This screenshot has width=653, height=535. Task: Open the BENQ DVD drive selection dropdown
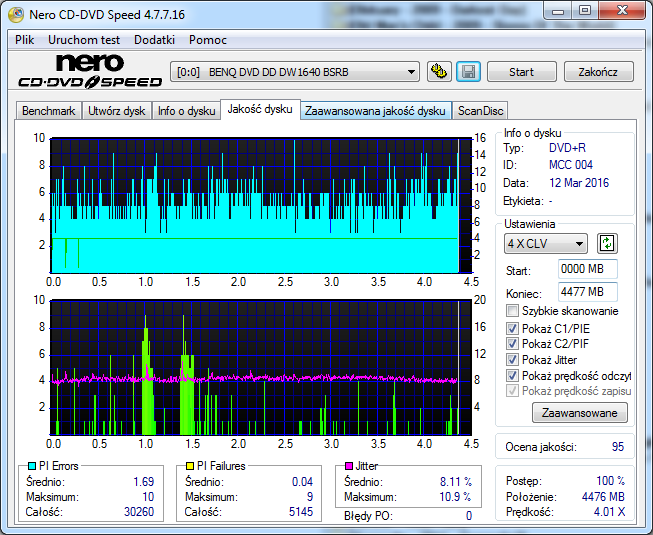point(294,72)
